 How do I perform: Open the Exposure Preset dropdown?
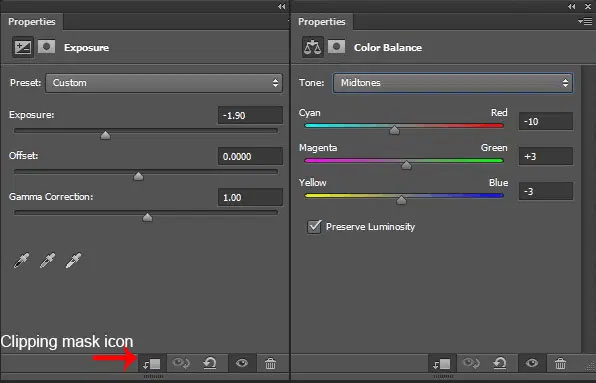pyautogui.click(x=164, y=83)
